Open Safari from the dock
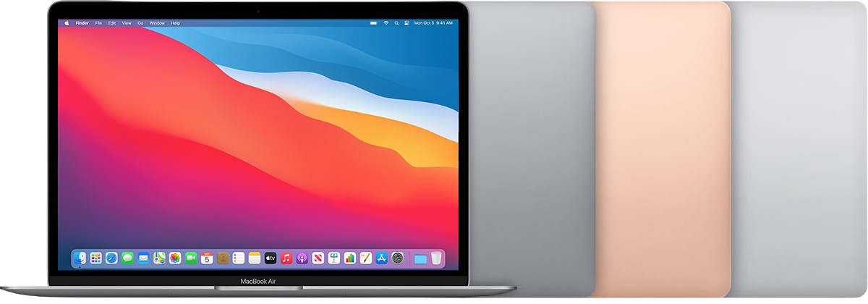This screenshot has height=304, width=868. (111, 258)
